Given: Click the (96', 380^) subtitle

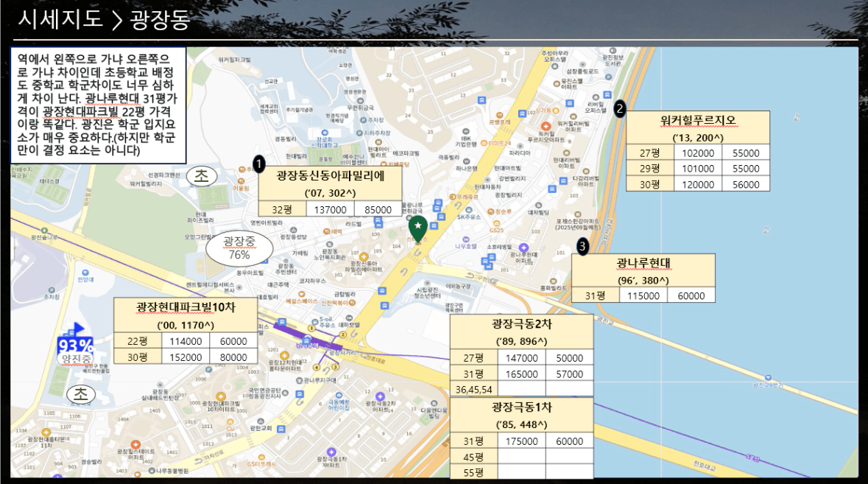Looking at the screenshot, I should 643,280.
